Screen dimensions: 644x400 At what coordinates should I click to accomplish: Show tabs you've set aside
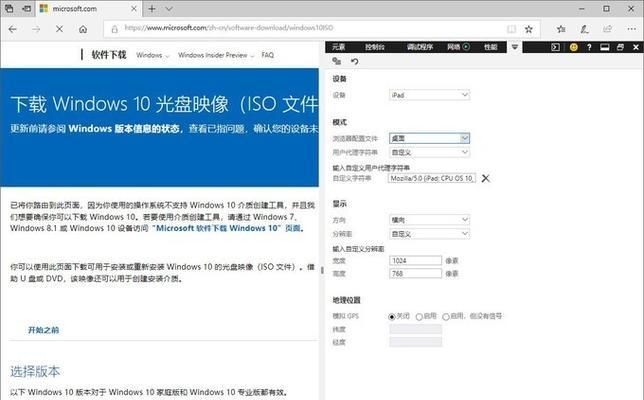tap(9, 8)
